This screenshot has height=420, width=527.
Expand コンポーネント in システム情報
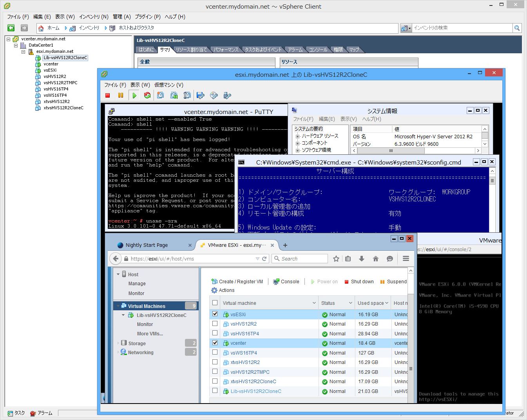tap(298, 143)
